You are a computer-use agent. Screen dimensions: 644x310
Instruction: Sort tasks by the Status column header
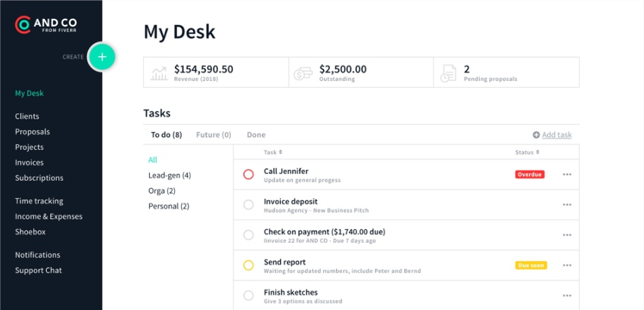[527, 152]
